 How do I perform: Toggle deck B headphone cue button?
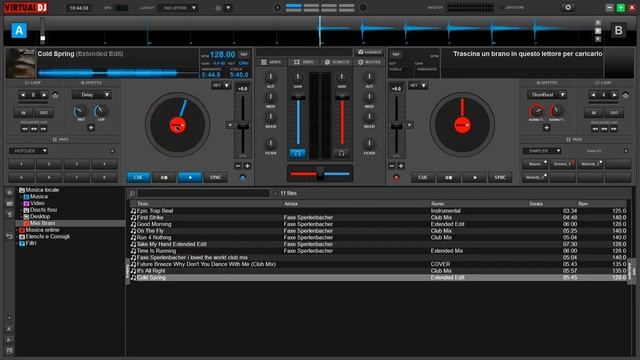341,153
